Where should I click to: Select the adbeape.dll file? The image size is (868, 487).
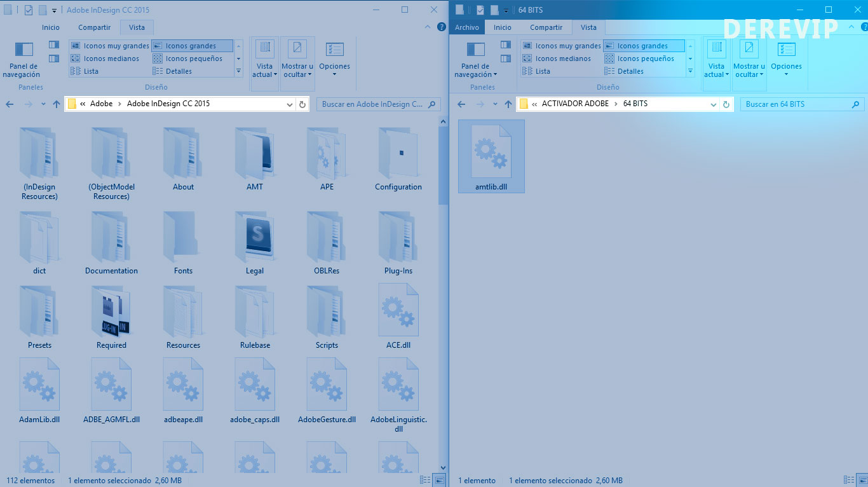[x=183, y=391]
